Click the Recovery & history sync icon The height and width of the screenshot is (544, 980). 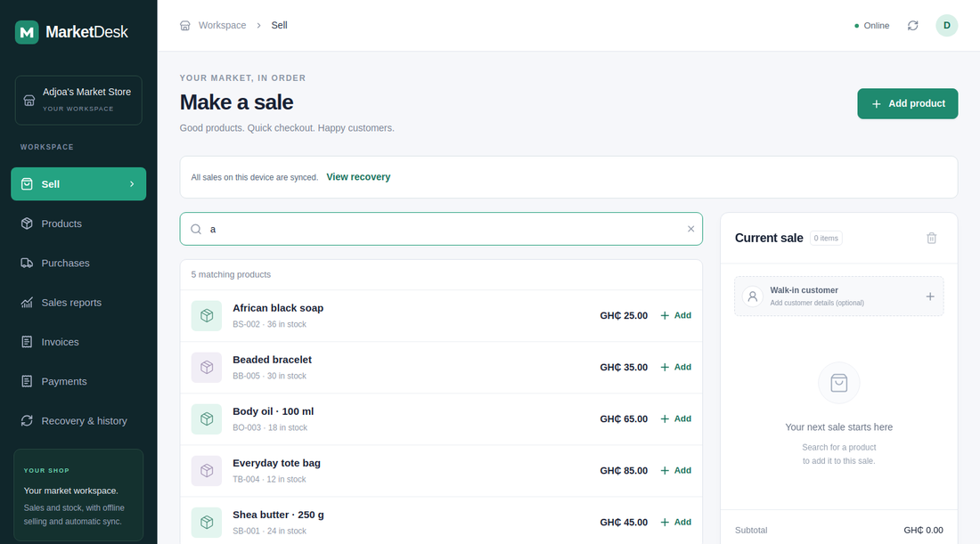click(x=27, y=420)
